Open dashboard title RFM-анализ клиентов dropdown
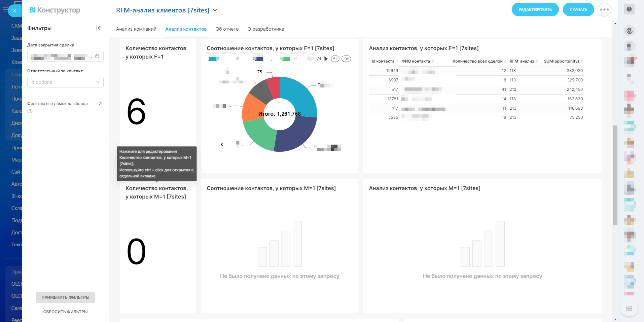This screenshot has width=644, height=322. (215, 10)
